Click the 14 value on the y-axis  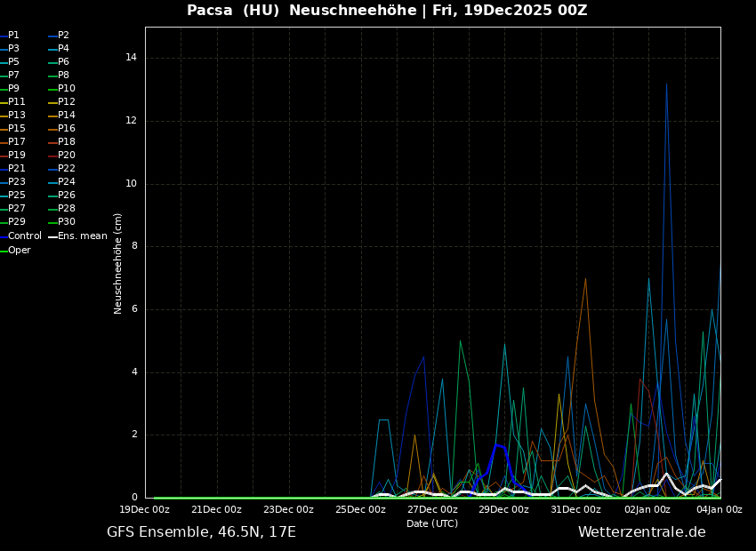(131, 58)
